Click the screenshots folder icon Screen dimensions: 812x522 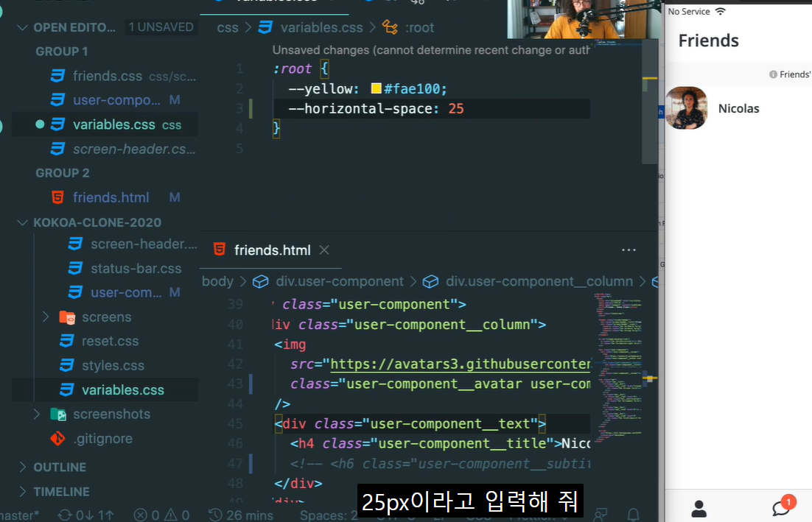click(x=58, y=414)
